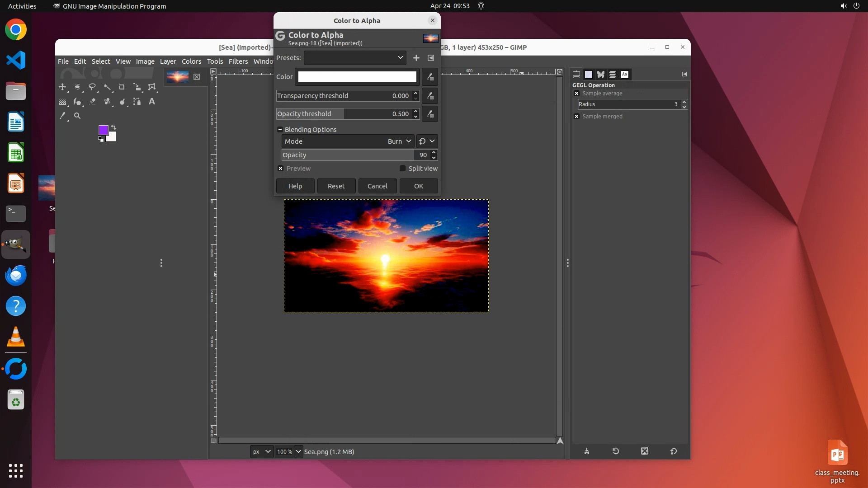Collapse the Blending Options section
Image resolution: width=868 pixels, height=488 pixels.
(280, 130)
